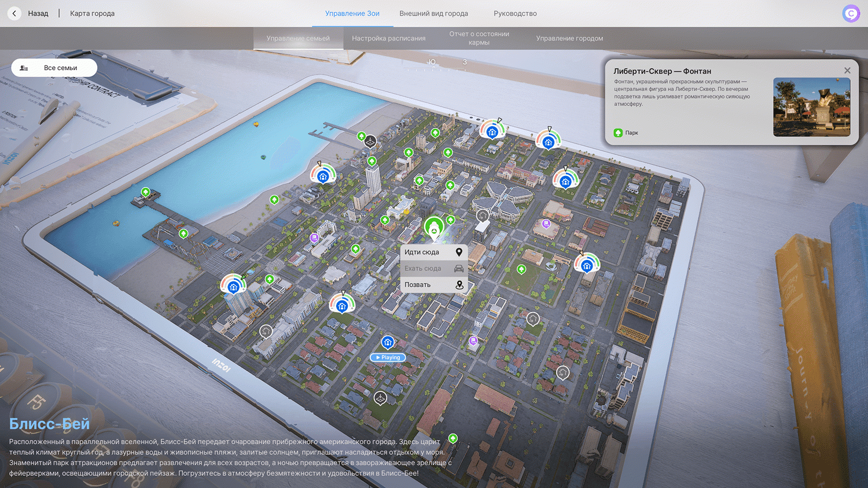868x488 pixels.
Task: Select the household marker on the beachfront
Action: 323,175
